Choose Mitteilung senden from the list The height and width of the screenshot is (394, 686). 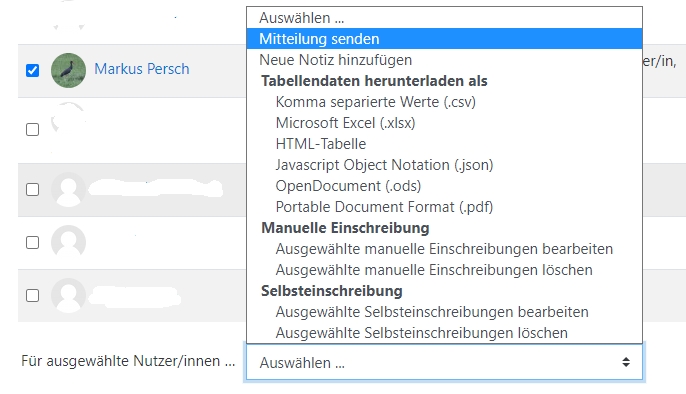444,39
